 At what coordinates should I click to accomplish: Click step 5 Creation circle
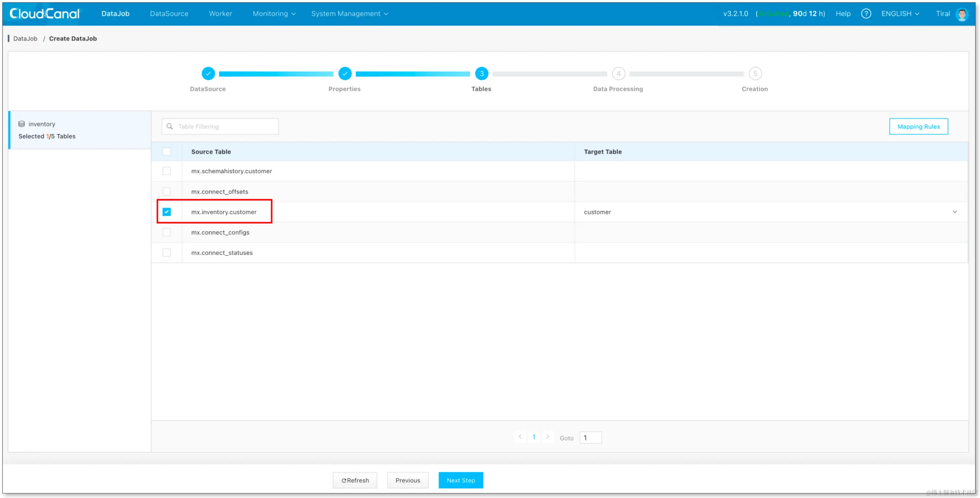tap(755, 74)
